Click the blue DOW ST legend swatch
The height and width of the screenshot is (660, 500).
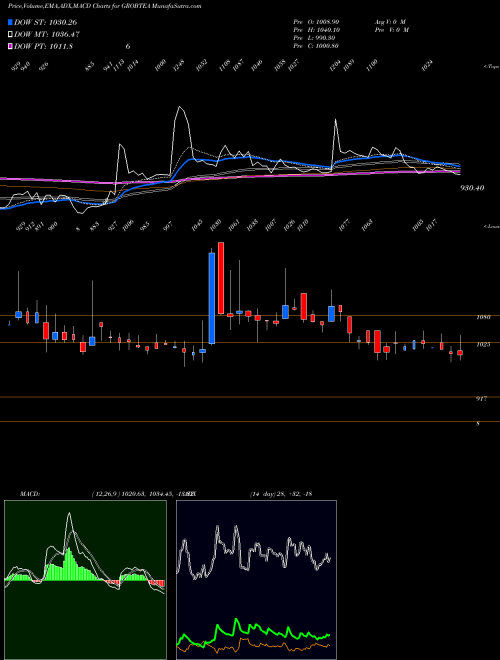tap(10, 22)
